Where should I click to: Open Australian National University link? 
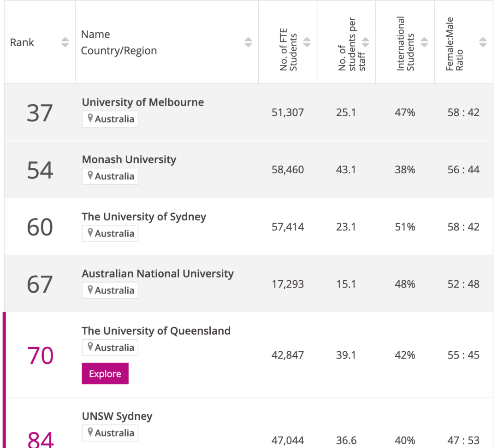(x=158, y=274)
